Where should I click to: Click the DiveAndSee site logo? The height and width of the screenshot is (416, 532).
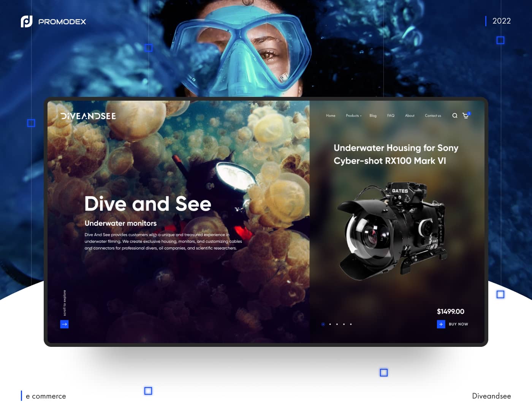88,116
